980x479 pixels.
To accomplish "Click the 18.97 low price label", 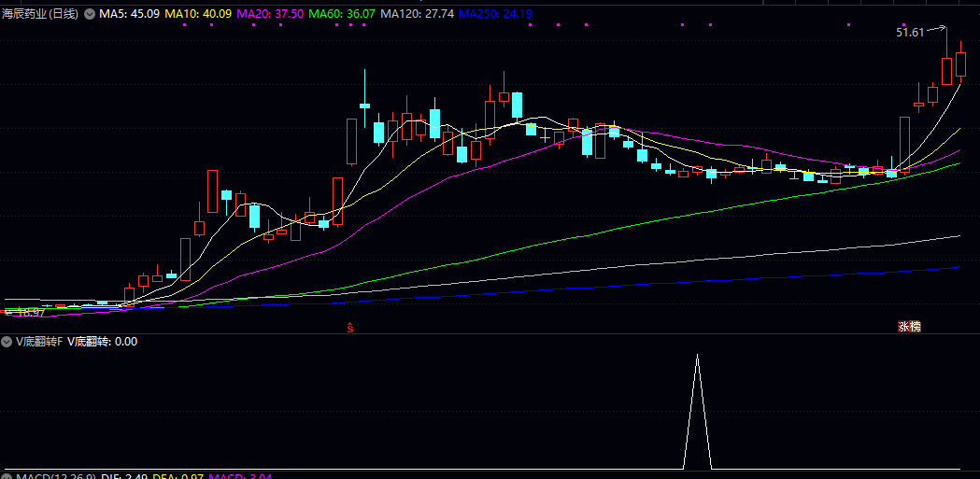I will [30, 313].
